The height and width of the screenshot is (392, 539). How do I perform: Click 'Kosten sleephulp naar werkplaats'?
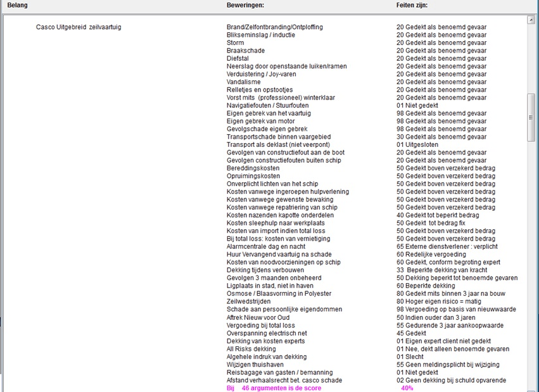(276, 224)
